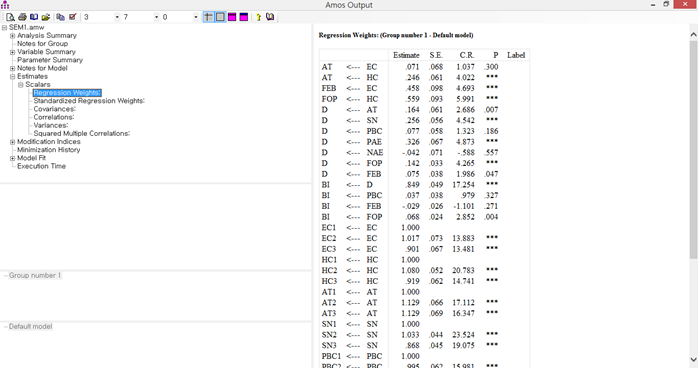Minimize the Amos Output window
Screen dimensions: 700x368
pyautogui.click(x=653, y=4)
